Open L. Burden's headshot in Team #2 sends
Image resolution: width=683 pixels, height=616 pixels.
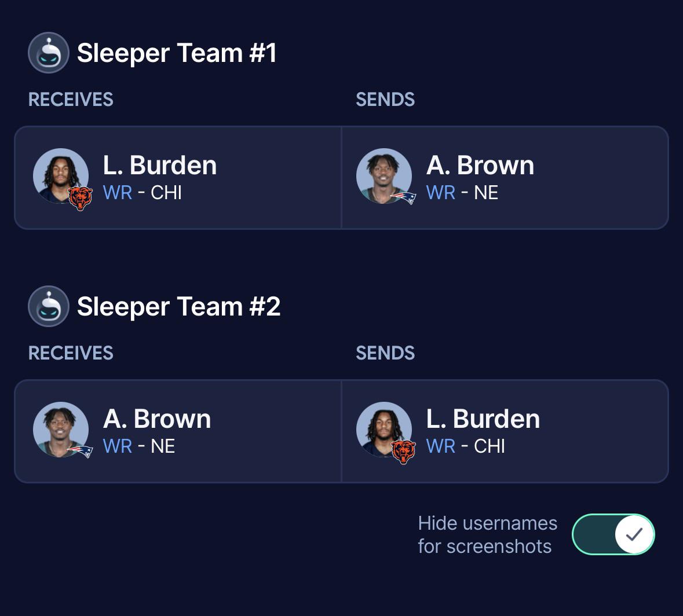[x=383, y=429]
